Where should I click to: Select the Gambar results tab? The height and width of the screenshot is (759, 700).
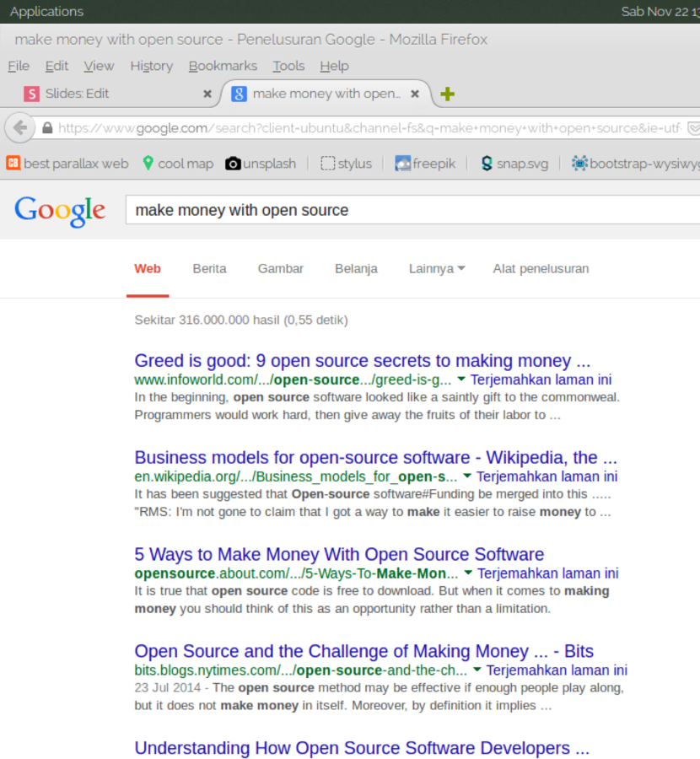point(280,269)
